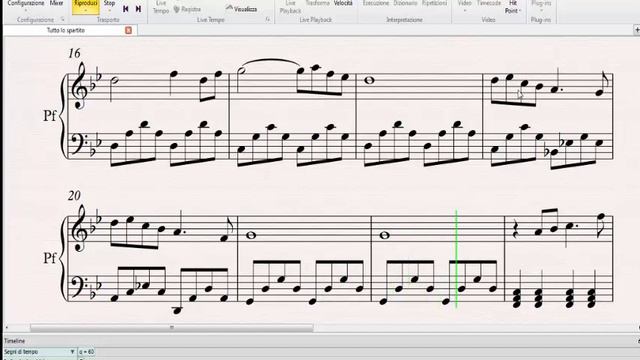Select bar number 20 in the score
This screenshot has height=360, width=640.
pyautogui.click(x=74, y=196)
